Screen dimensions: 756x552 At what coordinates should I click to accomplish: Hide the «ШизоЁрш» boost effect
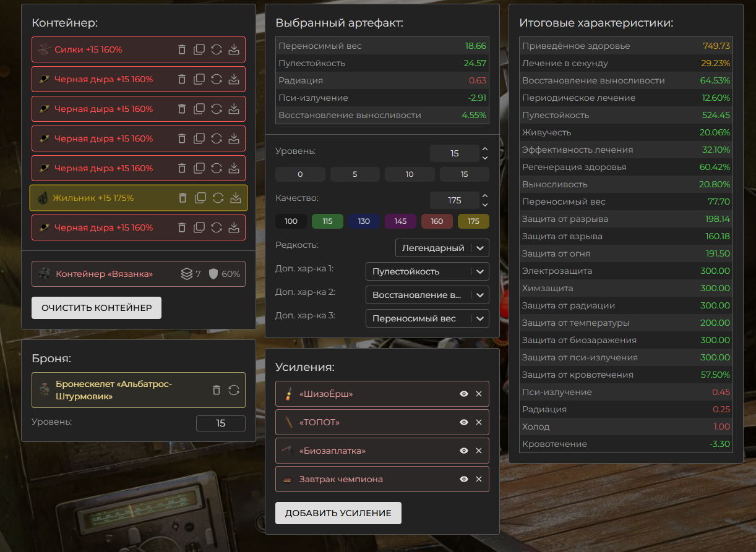[464, 394]
